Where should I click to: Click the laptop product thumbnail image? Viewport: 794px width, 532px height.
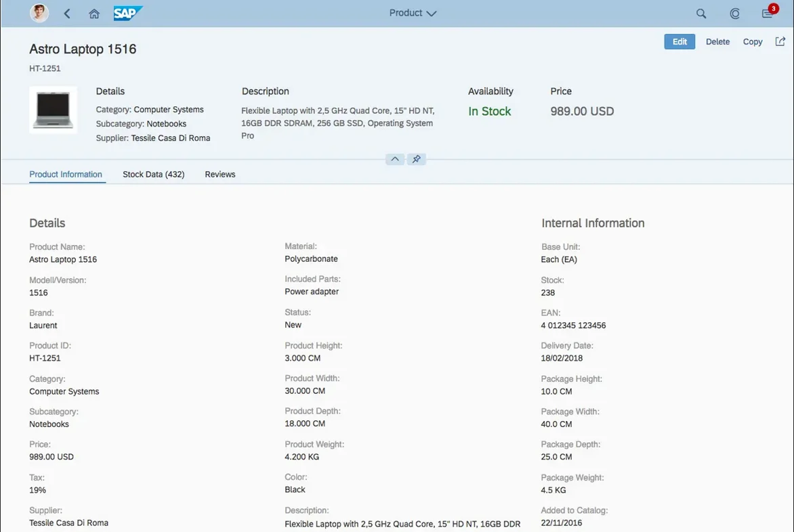53,110
